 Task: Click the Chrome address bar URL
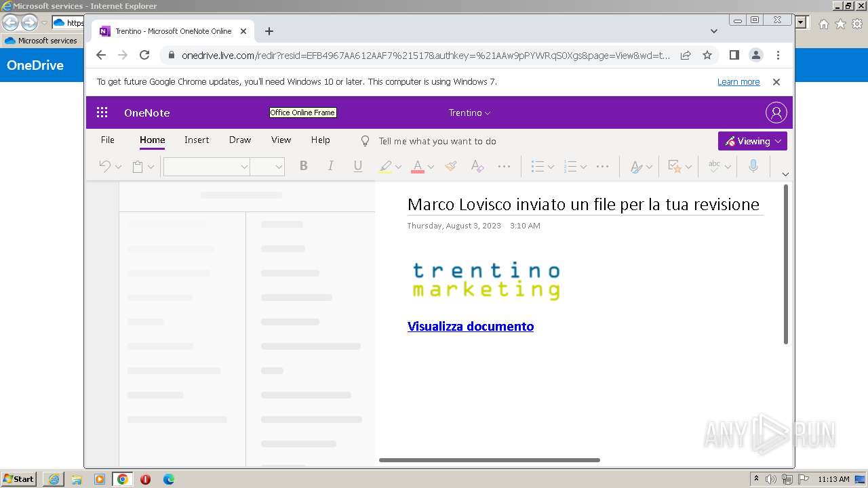(426, 56)
